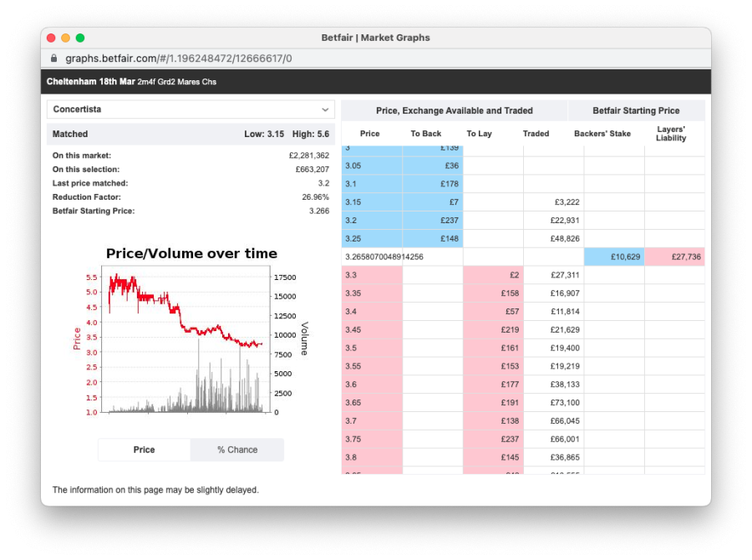
Task: Open the Concertista selection dropdown
Action: (x=191, y=109)
